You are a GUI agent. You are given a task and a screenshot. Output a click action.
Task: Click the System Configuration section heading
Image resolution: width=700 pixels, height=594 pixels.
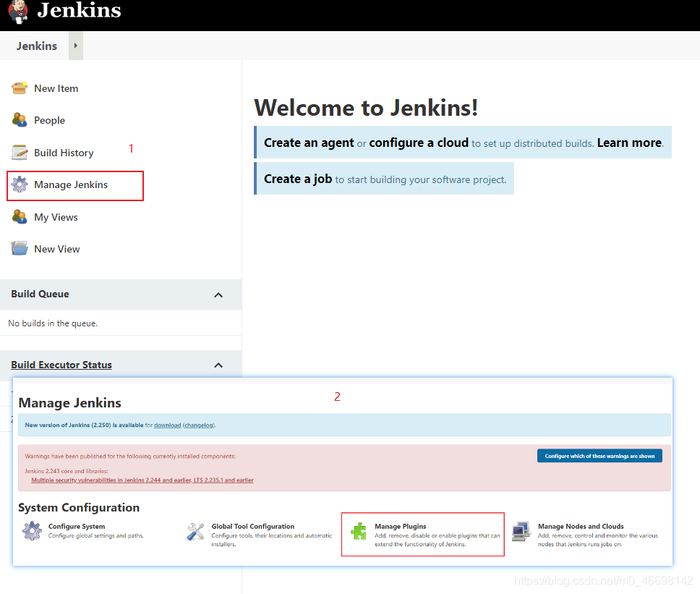(79, 508)
